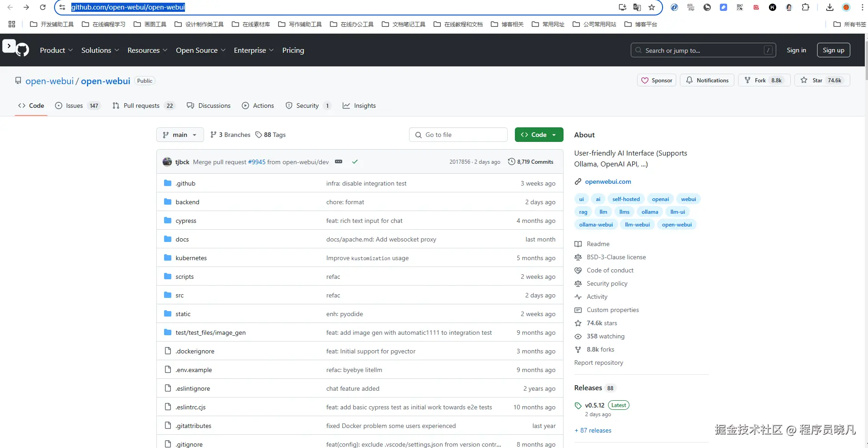868x448 pixels.
Task: Reload the page with the refresh icon
Action: [43, 7]
